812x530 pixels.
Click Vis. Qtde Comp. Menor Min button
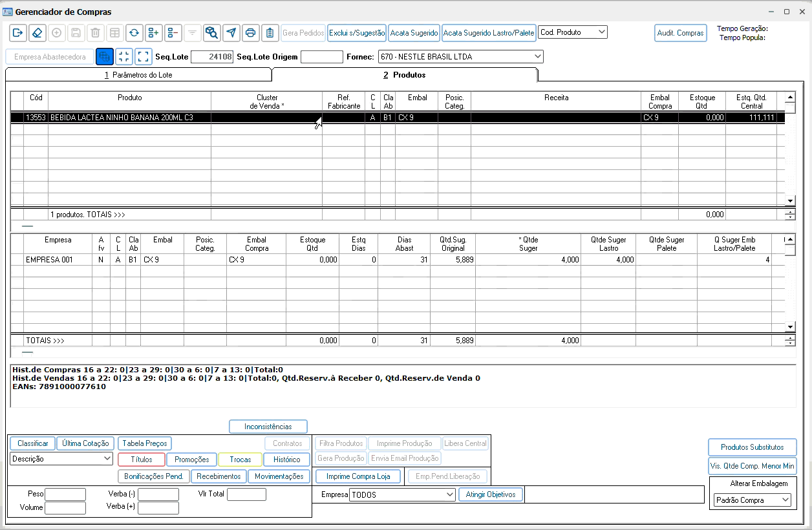(x=753, y=465)
